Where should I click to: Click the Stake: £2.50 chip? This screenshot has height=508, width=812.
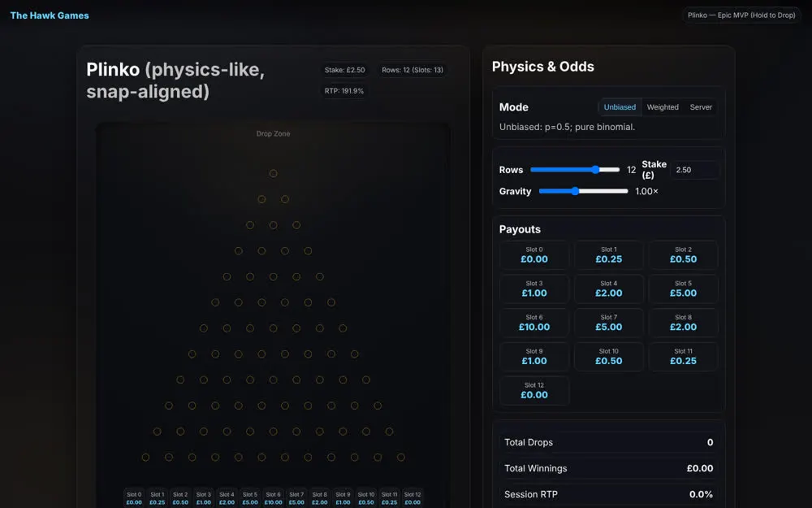click(x=345, y=70)
